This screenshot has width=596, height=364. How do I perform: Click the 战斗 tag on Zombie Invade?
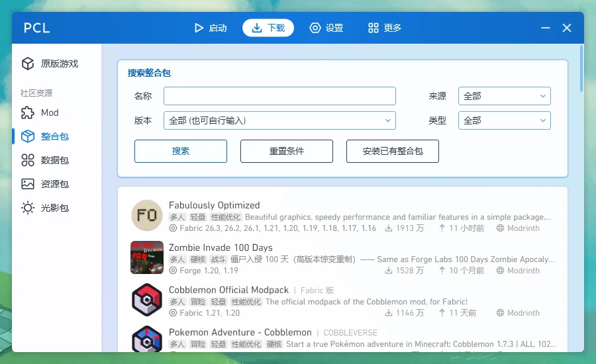(x=218, y=259)
